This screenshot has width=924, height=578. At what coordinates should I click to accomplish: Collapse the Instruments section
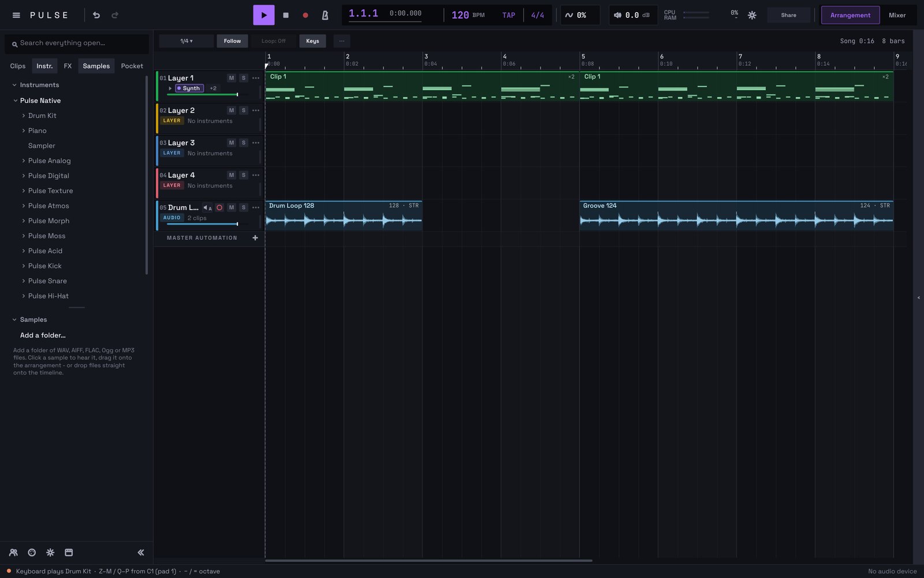click(x=14, y=85)
